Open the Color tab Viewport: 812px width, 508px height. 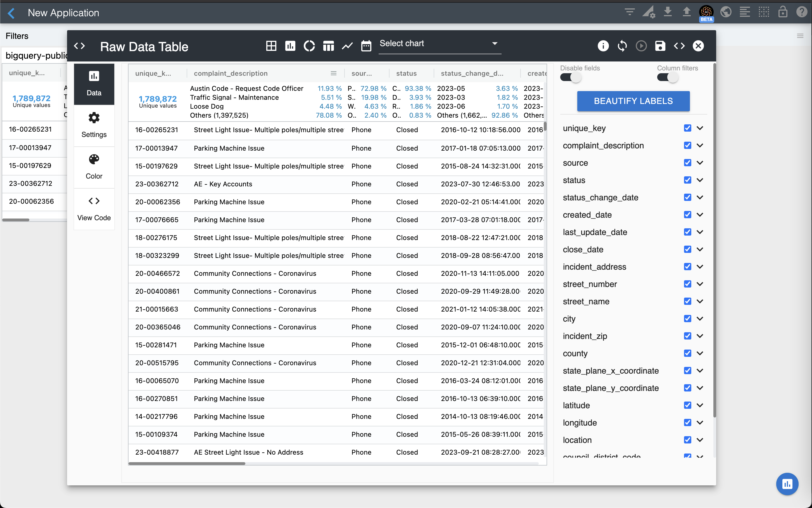(94, 167)
